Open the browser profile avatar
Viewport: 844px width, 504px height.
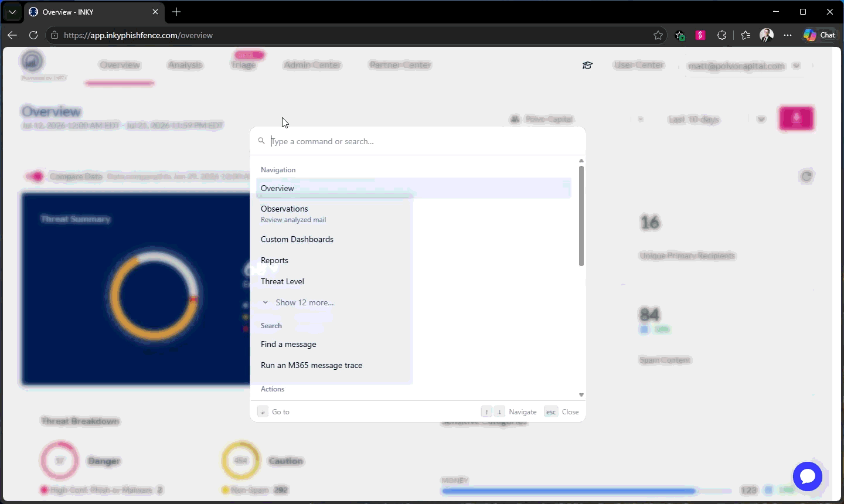pos(767,35)
